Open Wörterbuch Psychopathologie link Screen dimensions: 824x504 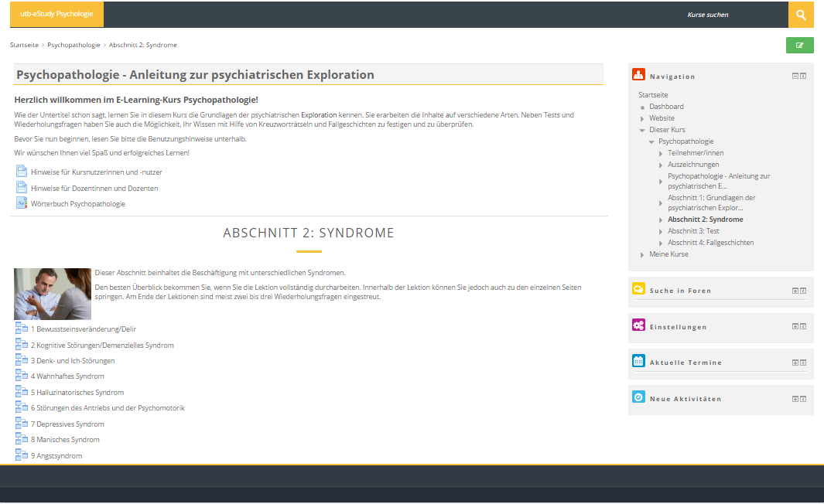[x=78, y=204]
